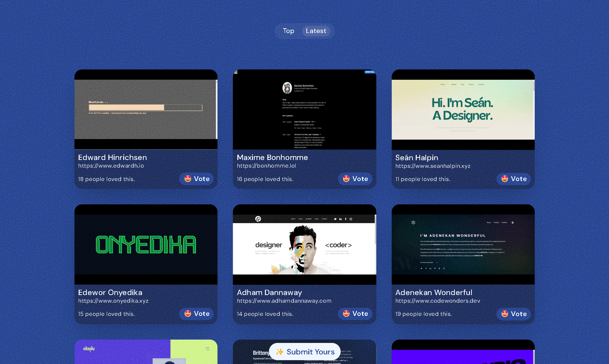Image resolution: width=609 pixels, height=364 pixels.
Task: Vote for Adham Dannaway
Action: (x=355, y=314)
